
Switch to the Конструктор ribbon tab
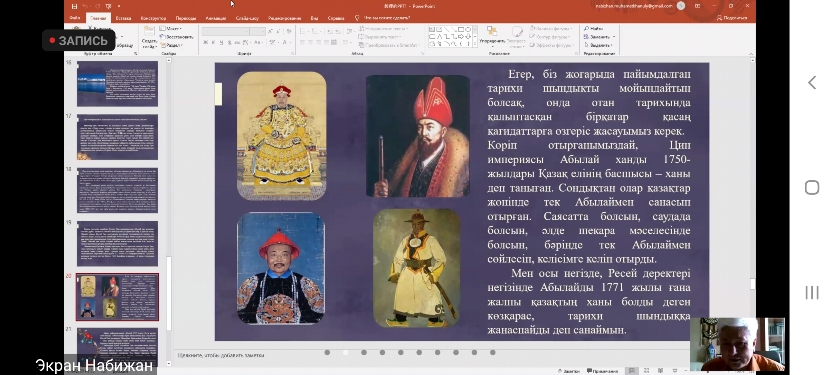[153, 18]
